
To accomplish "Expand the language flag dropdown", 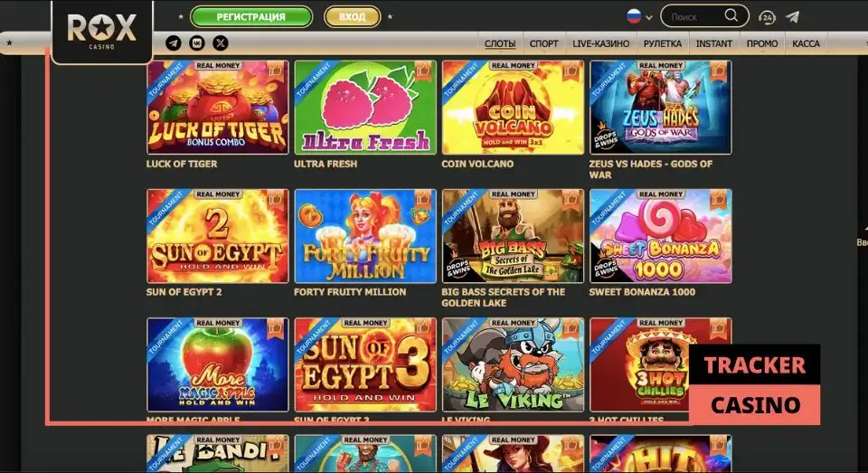I will tap(649, 17).
